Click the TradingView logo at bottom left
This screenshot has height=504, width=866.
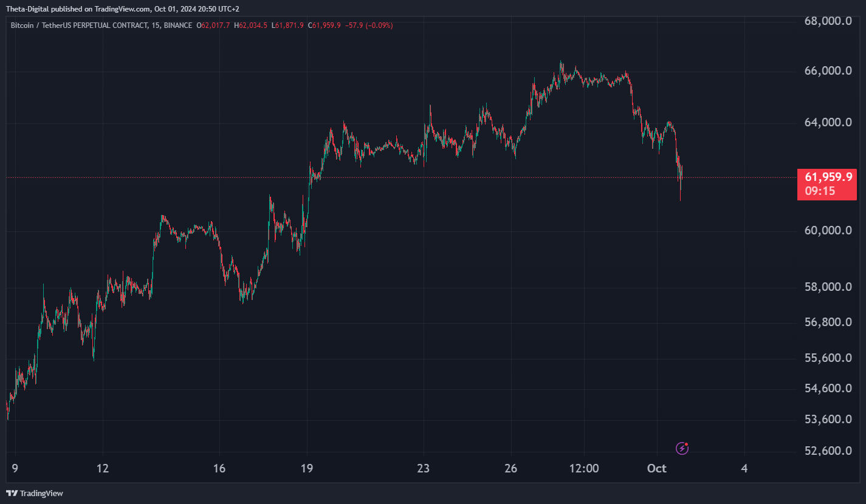click(x=35, y=493)
